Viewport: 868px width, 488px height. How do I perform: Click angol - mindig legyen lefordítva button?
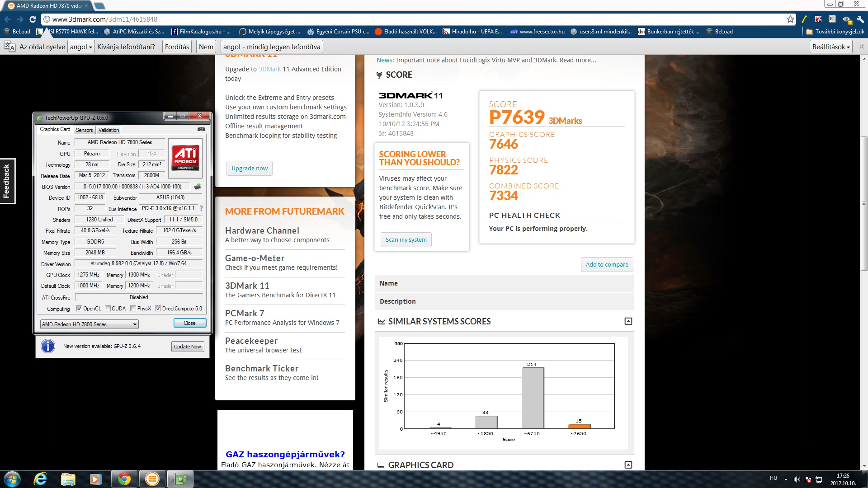point(272,47)
